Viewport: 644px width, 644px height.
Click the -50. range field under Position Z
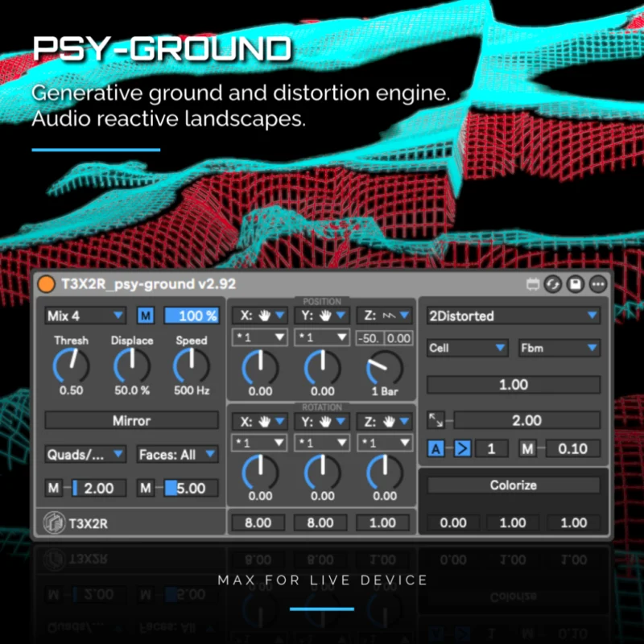tap(369, 338)
